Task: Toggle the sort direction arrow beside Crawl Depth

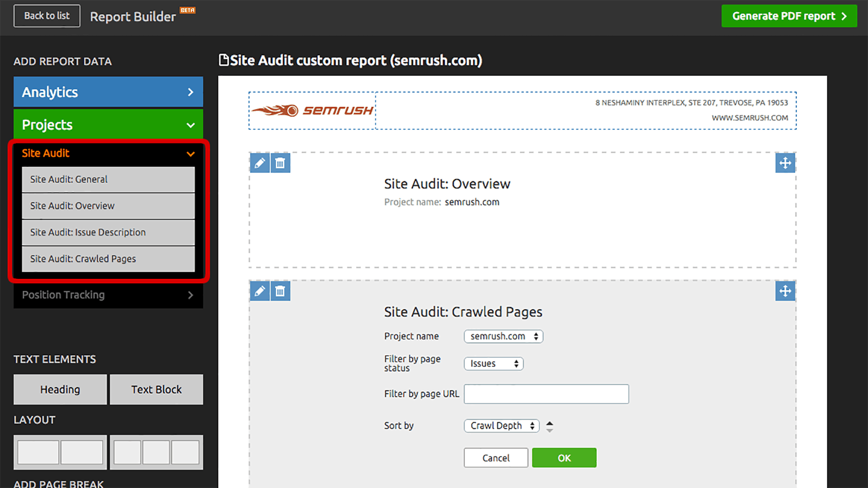Action: pyautogui.click(x=549, y=426)
